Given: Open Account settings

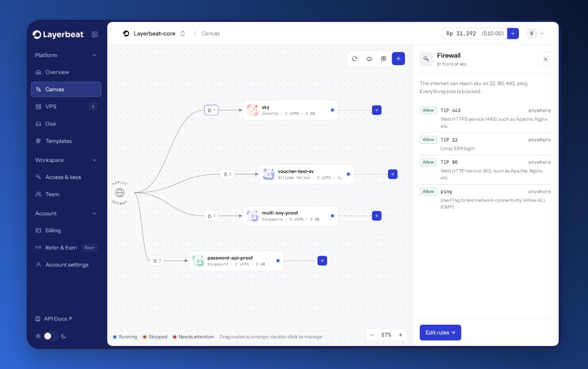Looking at the screenshot, I should click(x=66, y=265).
